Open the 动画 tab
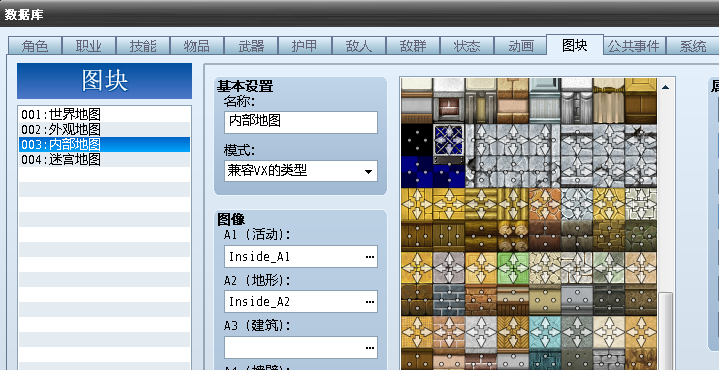Viewport: 719px width, 370px height. [520, 46]
